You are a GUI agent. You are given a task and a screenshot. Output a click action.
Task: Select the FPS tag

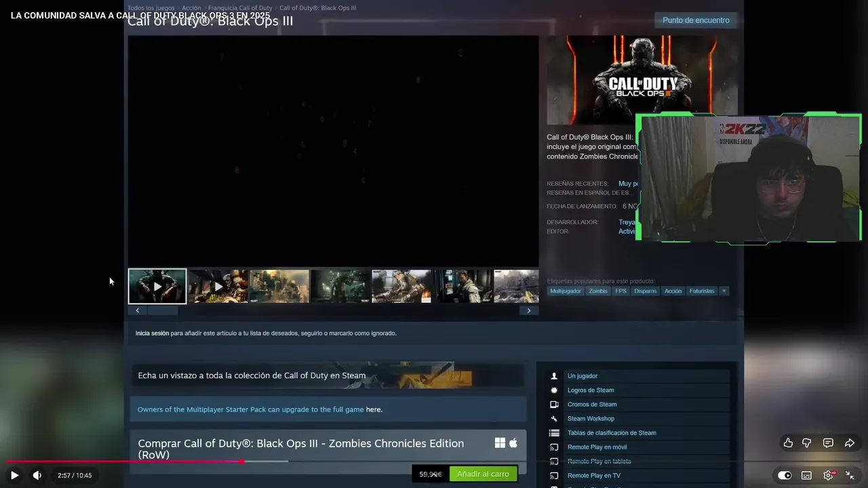point(620,291)
